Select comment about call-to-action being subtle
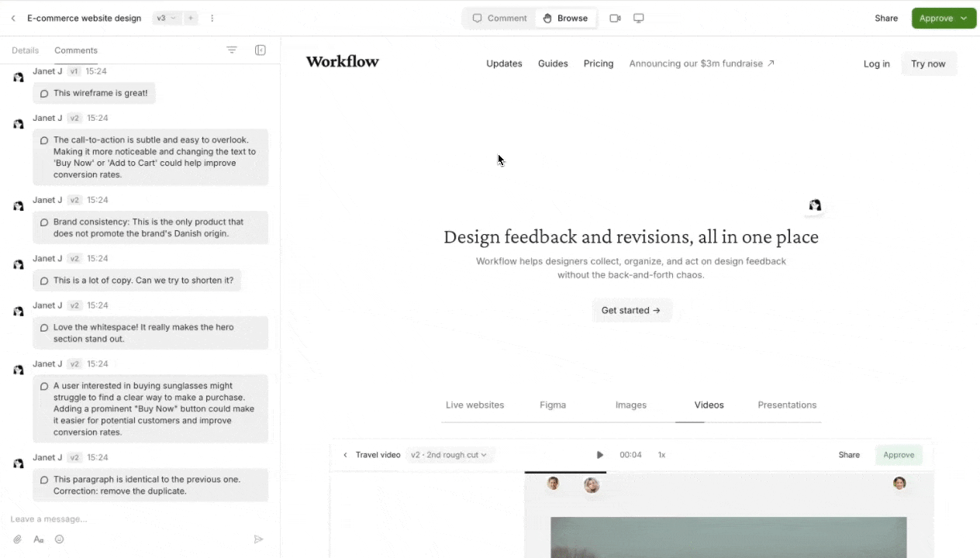 [x=150, y=157]
